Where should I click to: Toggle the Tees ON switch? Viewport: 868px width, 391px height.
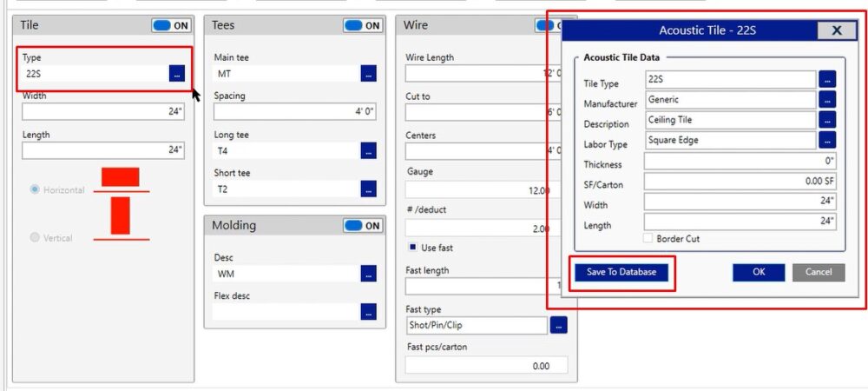click(x=362, y=25)
